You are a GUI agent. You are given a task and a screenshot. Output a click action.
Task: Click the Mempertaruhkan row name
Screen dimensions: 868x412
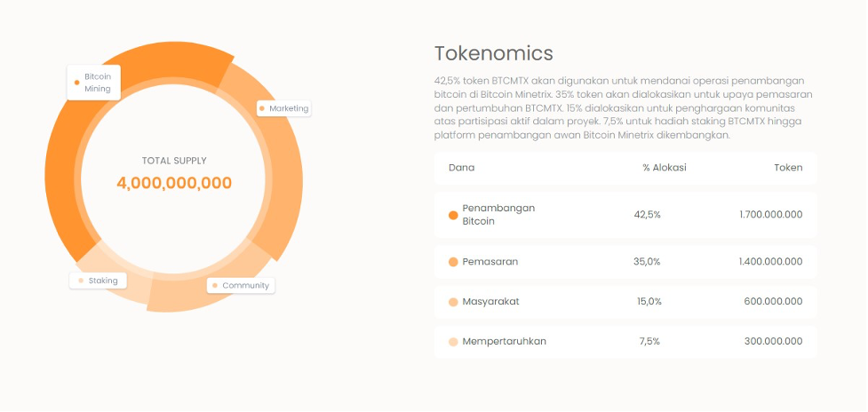[x=505, y=342]
